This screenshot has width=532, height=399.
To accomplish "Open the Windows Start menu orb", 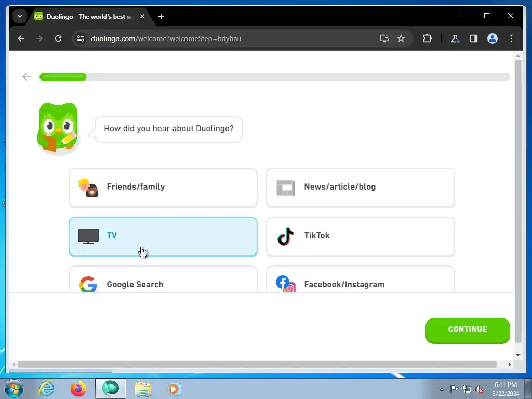I will 14,389.
